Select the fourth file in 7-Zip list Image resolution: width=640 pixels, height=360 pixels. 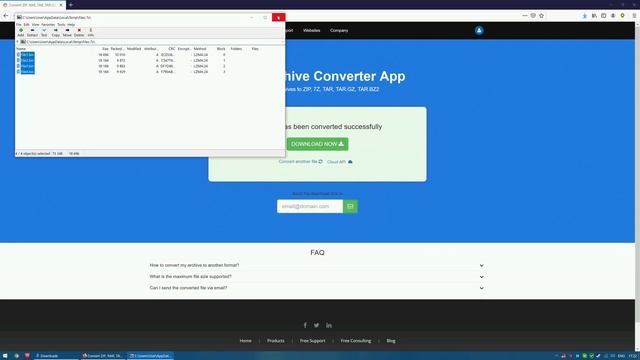pos(27,71)
